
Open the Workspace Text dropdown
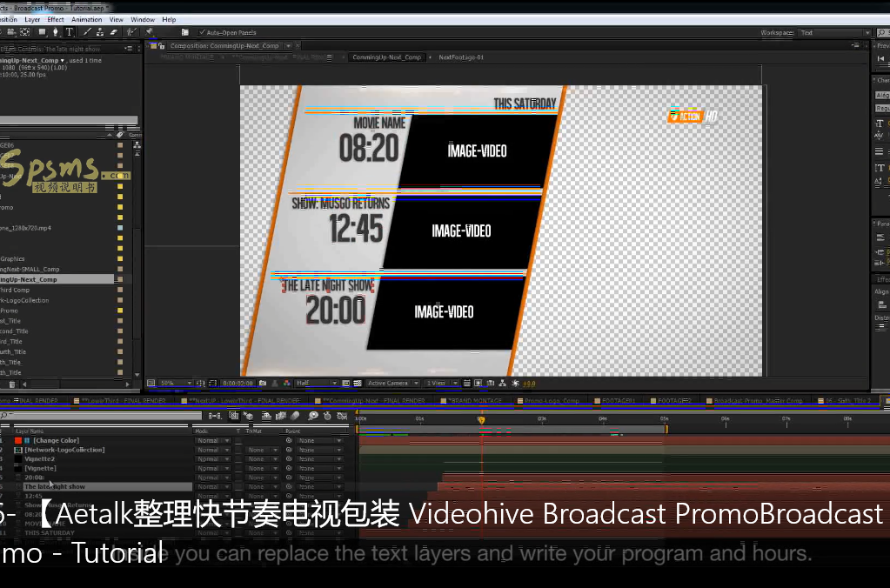coord(835,33)
